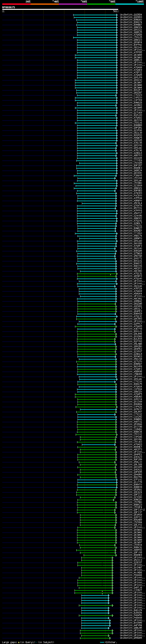Select the UniRef100_Q9MB42 label

131,301
